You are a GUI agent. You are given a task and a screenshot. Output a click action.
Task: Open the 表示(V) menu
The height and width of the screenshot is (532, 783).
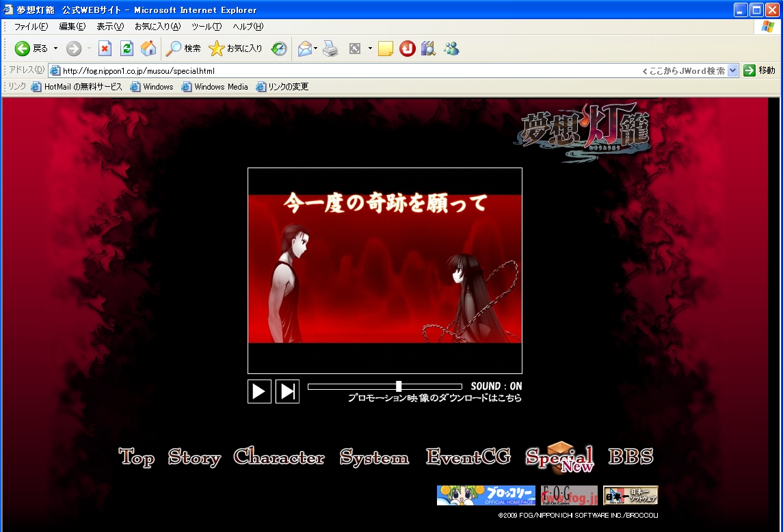[x=110, y=27]
